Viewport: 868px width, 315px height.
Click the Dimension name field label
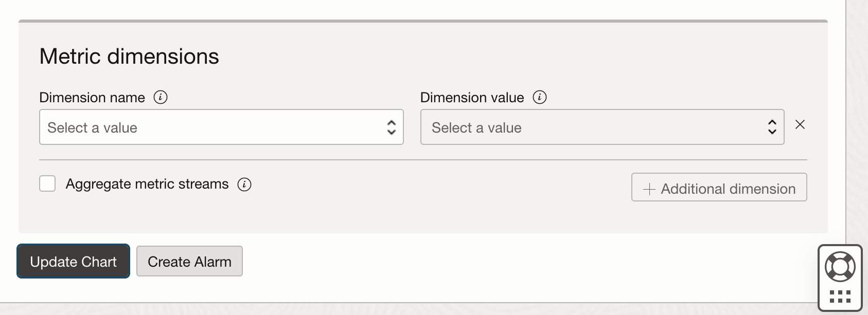coord(92,98)
